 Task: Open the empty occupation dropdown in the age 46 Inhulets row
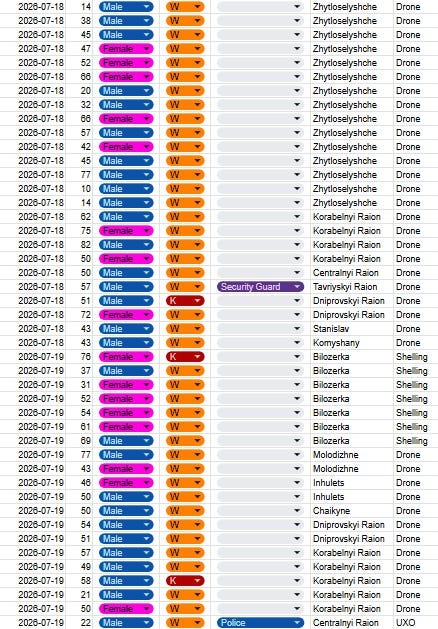(260, 483)
